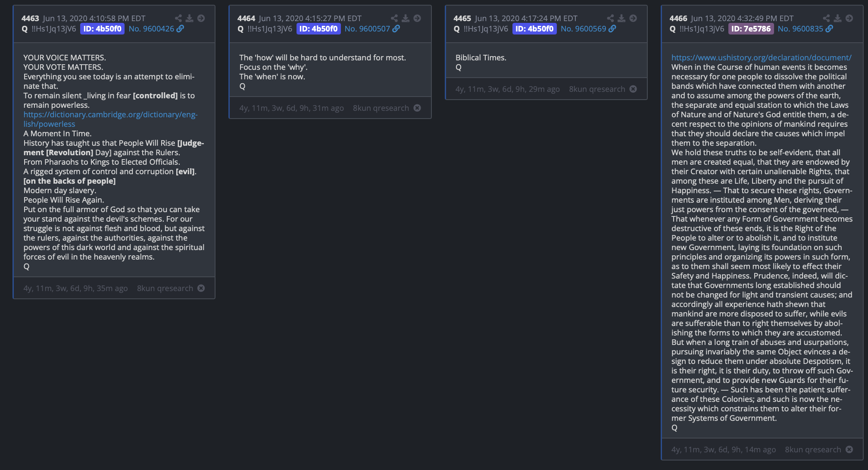Select the 8kun qresearch label on post 4463

(165, 288)
